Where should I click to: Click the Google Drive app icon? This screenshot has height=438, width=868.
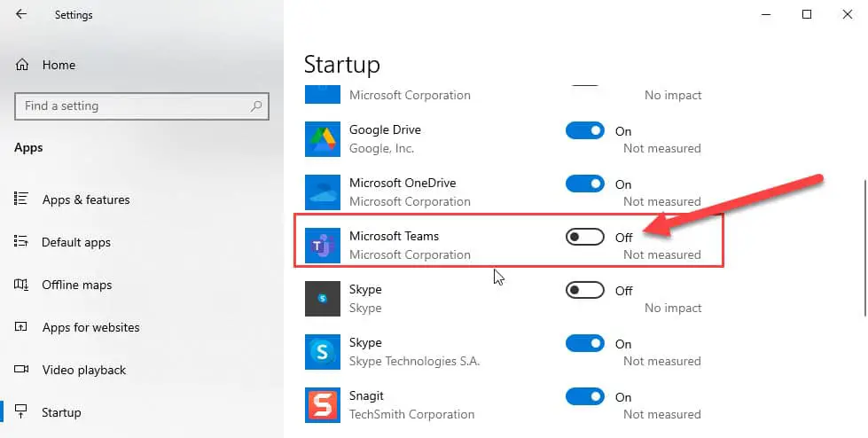pyautogui.click(x=323, y=139)
